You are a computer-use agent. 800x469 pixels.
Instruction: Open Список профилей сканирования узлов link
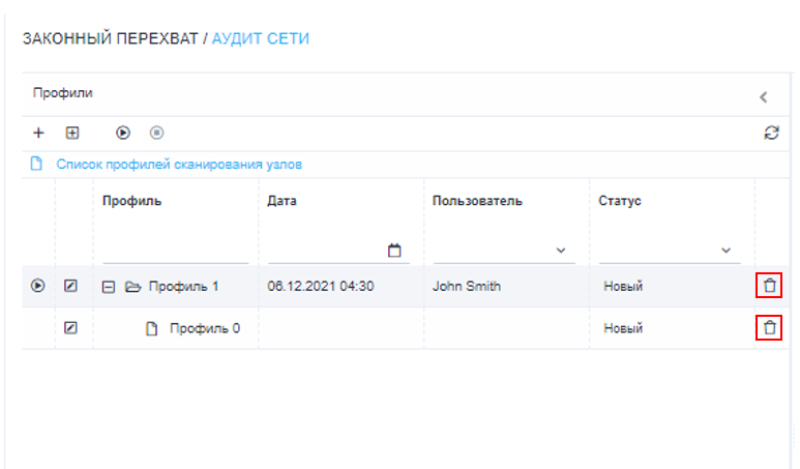[x=179, y=164]
